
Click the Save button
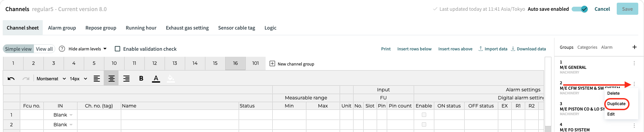pyautogui.click(x=628, y=9)
